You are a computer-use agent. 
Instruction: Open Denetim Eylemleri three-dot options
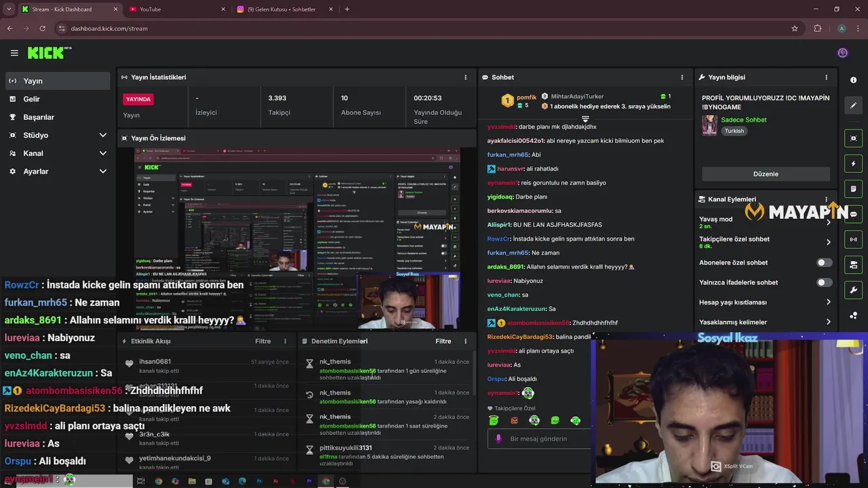465,342
